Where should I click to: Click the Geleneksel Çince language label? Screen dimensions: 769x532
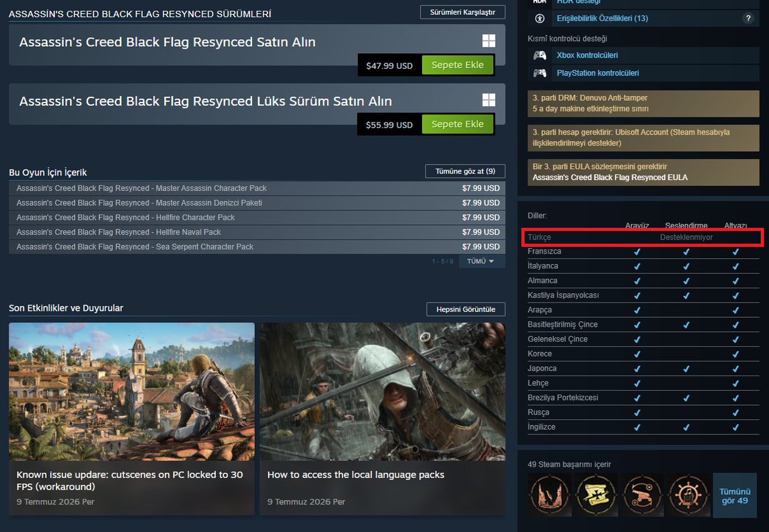click(557, 339)
